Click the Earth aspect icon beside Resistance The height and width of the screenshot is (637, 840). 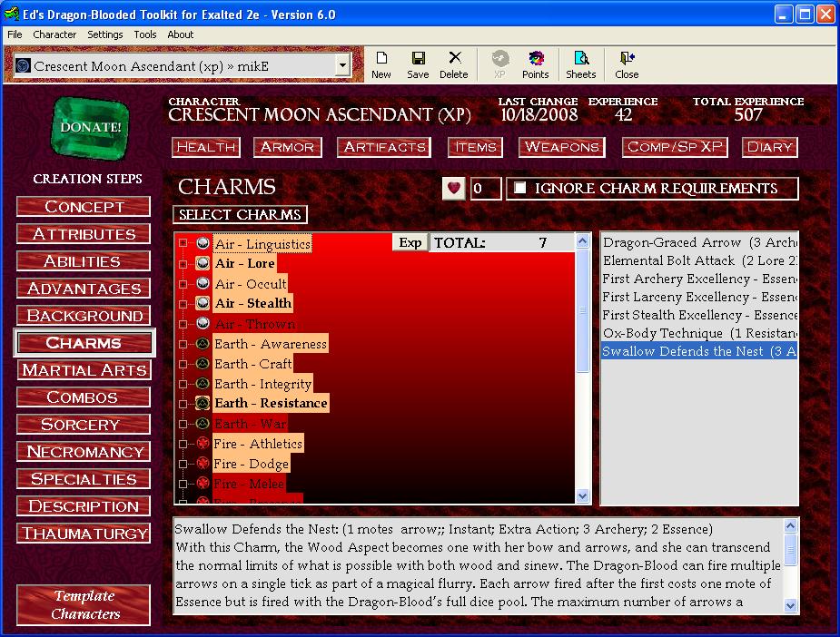point(203,403)
